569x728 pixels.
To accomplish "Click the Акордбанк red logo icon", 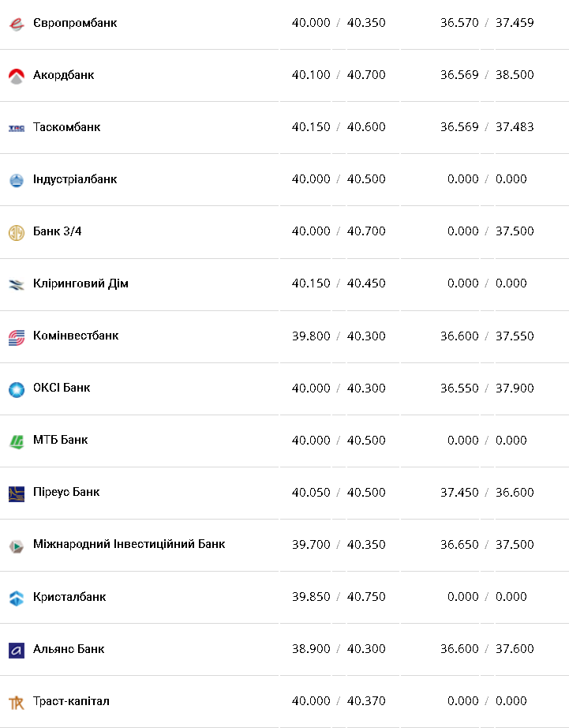I will [x=17, y=76].
